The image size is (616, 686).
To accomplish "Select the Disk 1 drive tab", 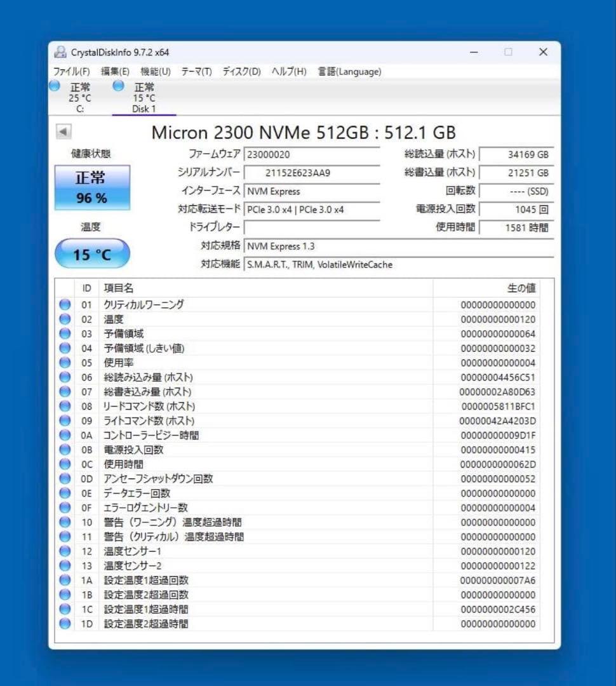I will pos(144,98).
